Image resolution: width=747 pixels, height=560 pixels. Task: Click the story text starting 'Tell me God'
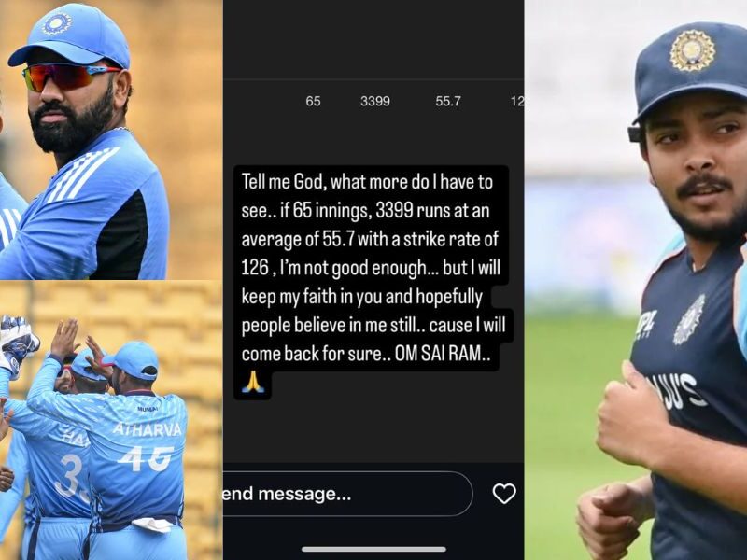(373, 268)
